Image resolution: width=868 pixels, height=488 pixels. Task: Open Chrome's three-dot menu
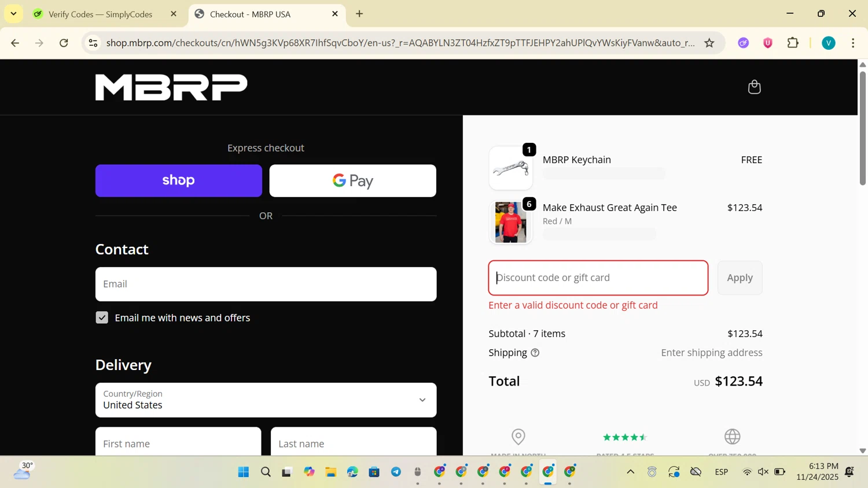point(853,43)
